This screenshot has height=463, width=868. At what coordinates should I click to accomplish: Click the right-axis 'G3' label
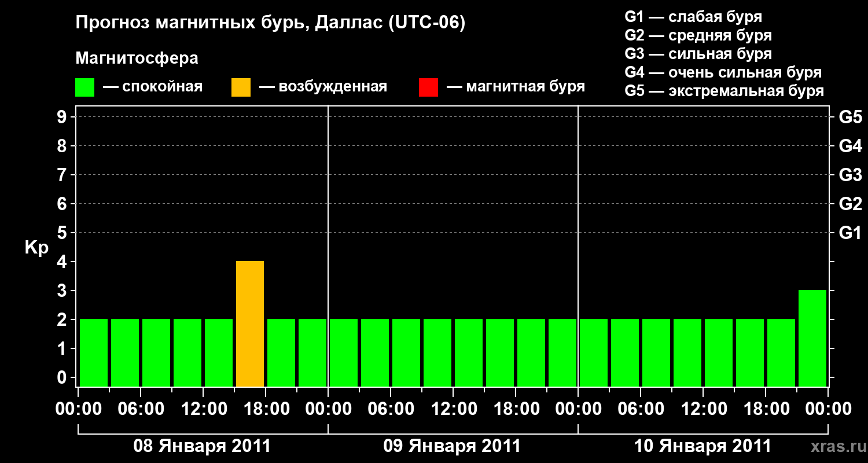coord(850,175)
